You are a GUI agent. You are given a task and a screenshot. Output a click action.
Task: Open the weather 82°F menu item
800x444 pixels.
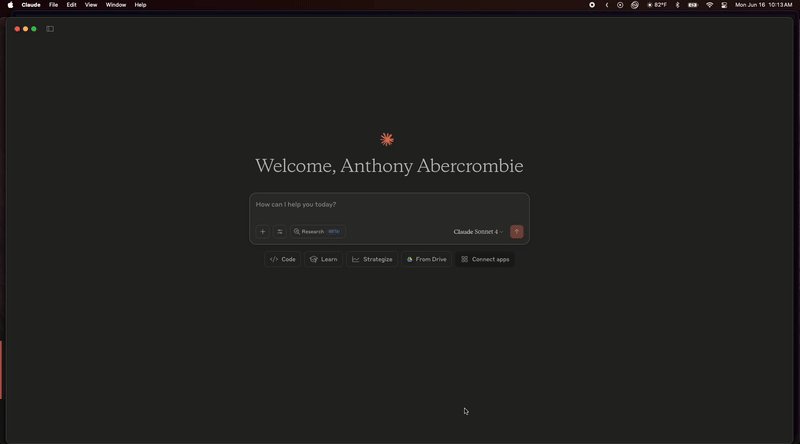tap(657, 5)
